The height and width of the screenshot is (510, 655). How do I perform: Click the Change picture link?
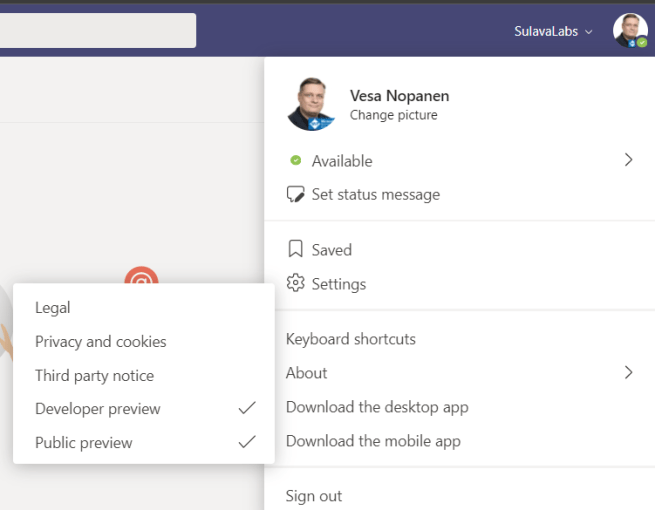coord(394,115)
